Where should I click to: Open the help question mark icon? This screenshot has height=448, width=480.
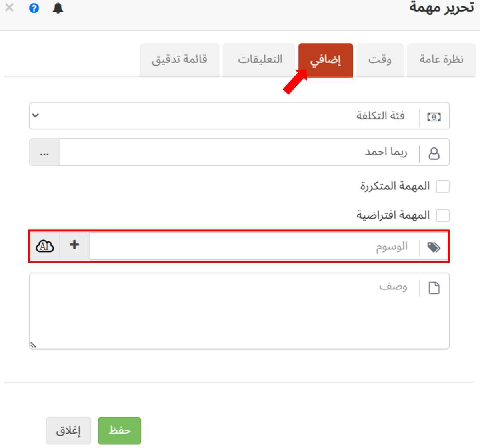pyautogui.click(x=34, y=8)
